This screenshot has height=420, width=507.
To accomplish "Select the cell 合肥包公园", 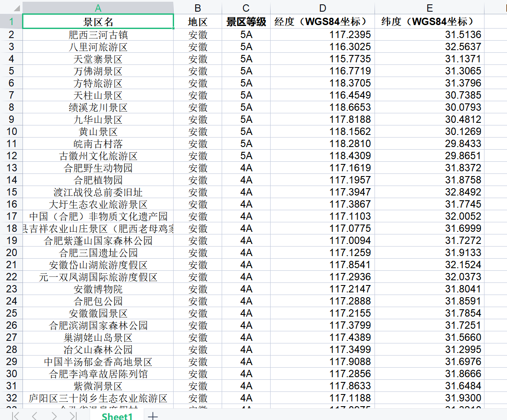I will 98,301.
